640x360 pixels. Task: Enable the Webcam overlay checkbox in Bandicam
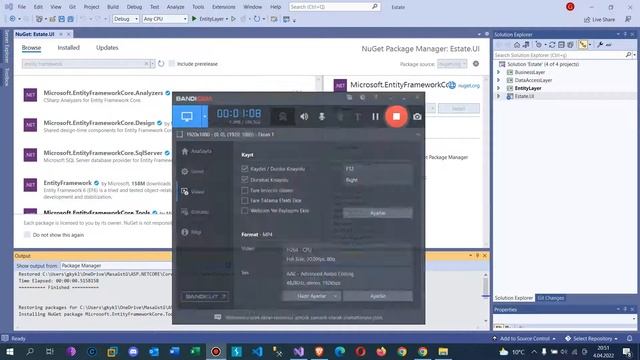tap(244, 211)
